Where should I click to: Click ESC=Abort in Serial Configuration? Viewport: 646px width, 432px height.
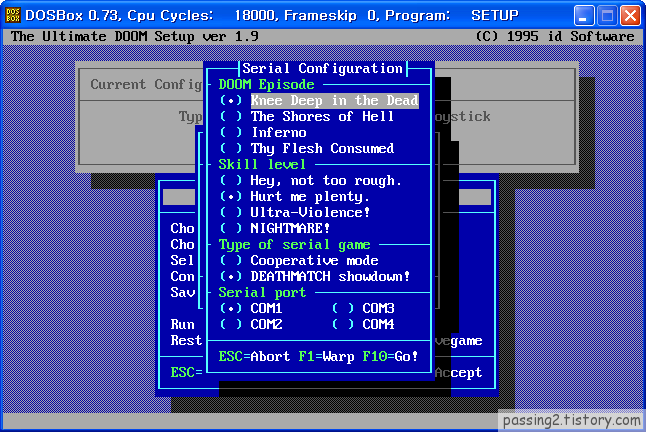pyautogui.click(x=254, y=357)
